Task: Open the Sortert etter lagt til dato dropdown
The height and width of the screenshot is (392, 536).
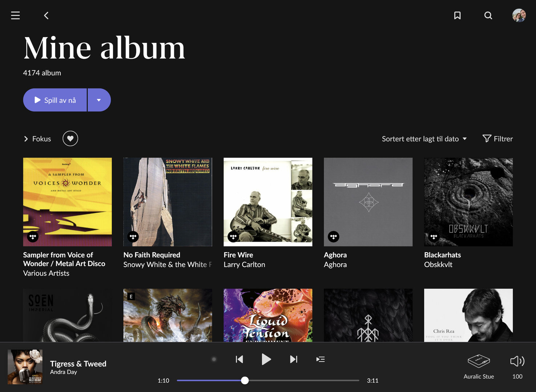Action: (424, 139)
